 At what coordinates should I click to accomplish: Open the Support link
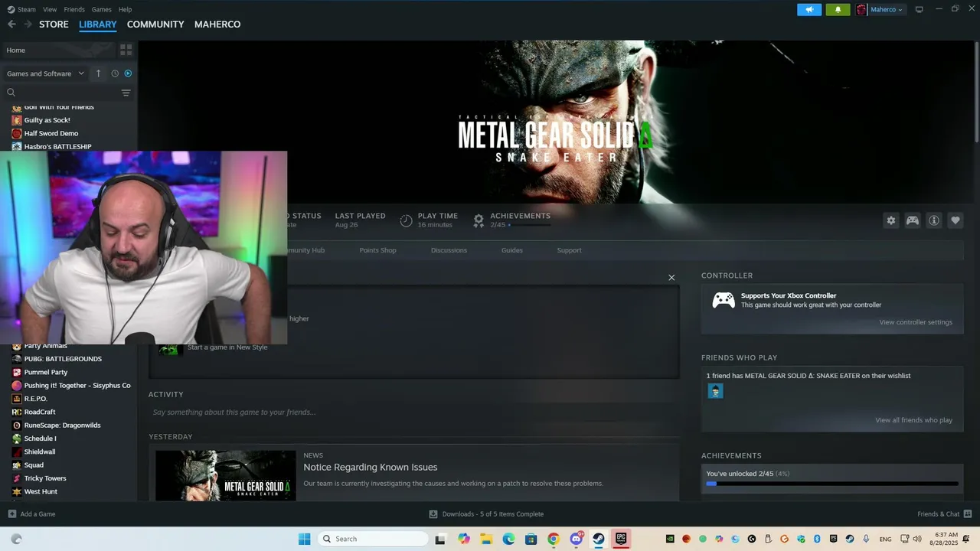point(569,250)
